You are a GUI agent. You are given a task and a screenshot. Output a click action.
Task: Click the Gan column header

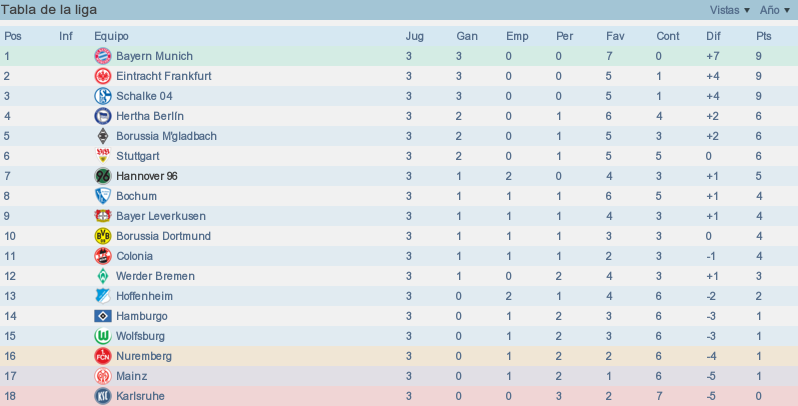[x=467, y=36]
